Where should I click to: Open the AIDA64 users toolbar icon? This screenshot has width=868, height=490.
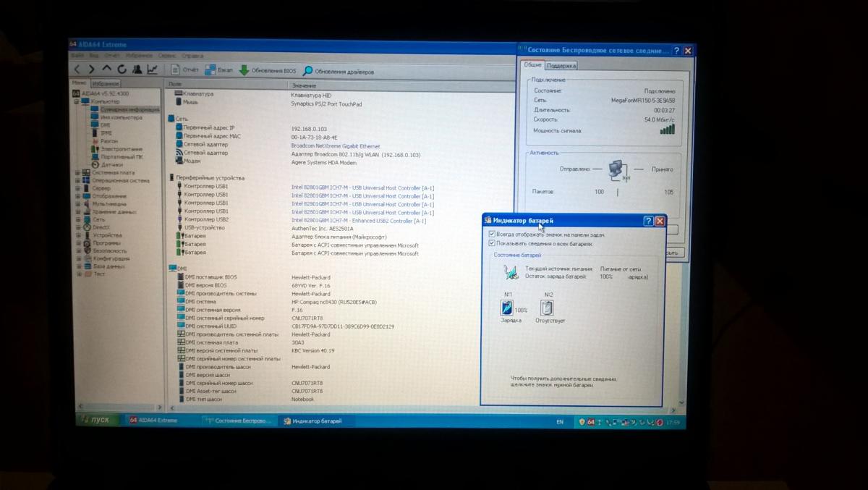pos(137,69)
